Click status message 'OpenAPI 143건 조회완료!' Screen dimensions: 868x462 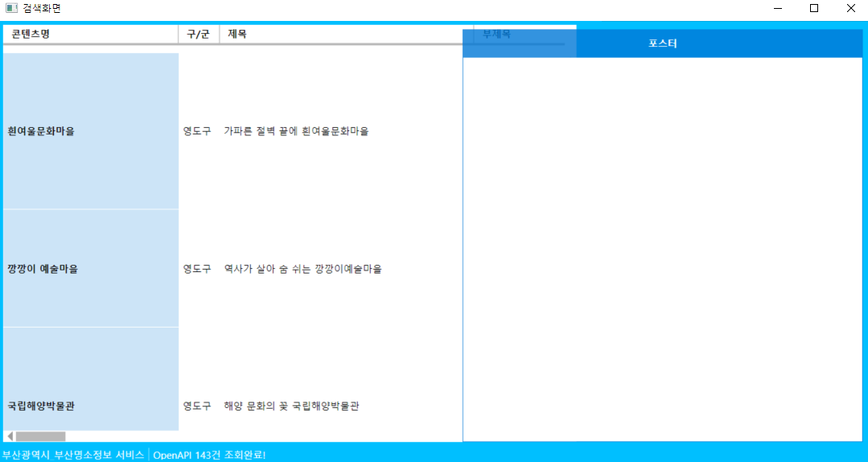[x=209, y=456]
